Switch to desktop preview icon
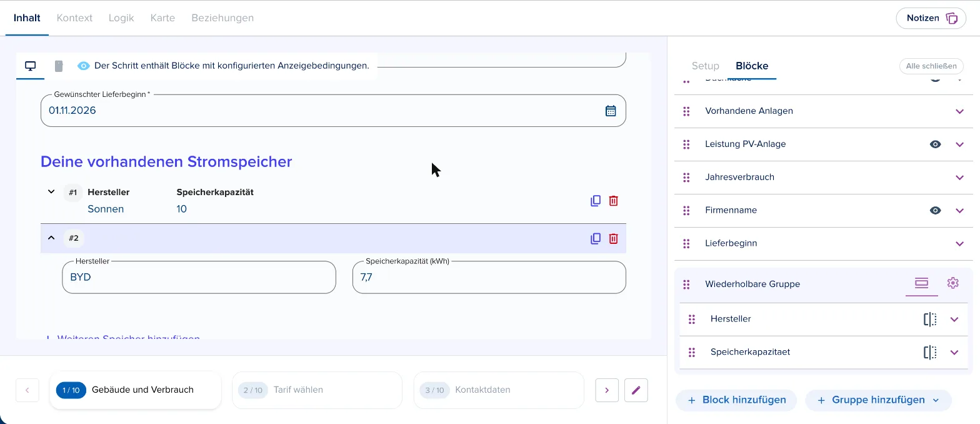980x424 pixels. (30, 66)
